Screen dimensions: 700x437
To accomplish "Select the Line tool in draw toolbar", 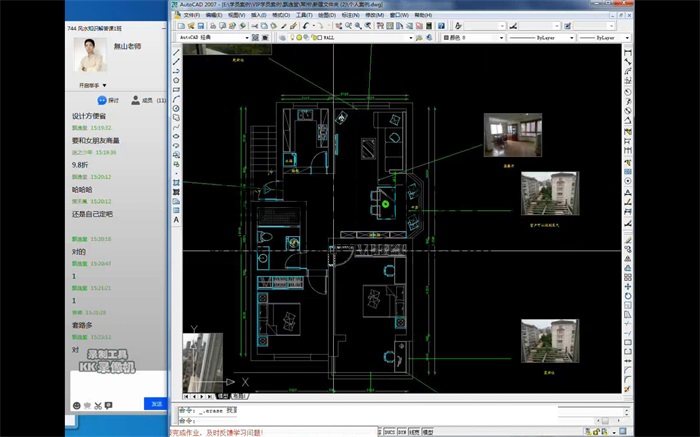I will pyautogui.click(x=176, y=52).
